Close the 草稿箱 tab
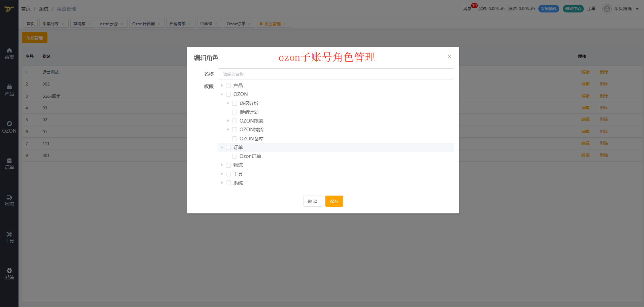Image resolution: width=644 pixels, height=307 pixels. pos(90,24)
